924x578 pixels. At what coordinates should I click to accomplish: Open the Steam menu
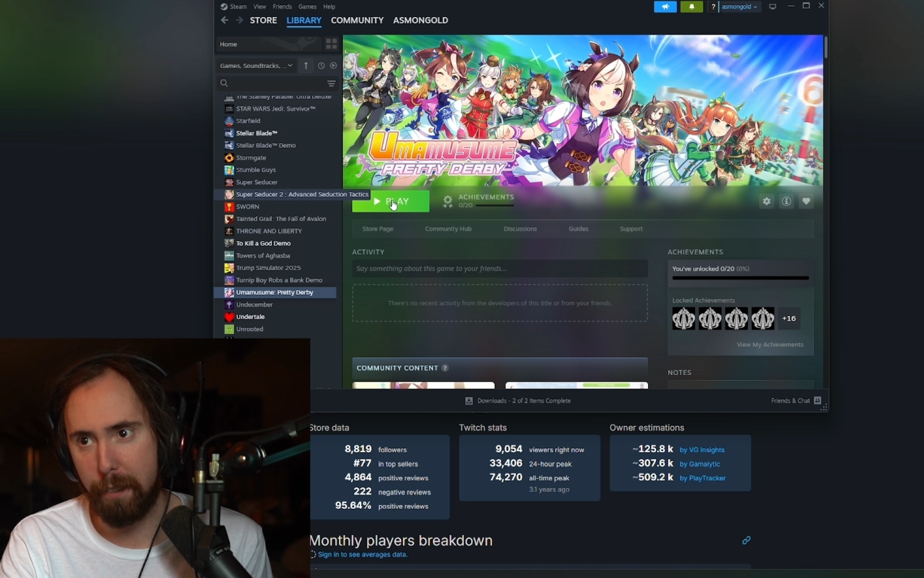(x=234, y=7)
